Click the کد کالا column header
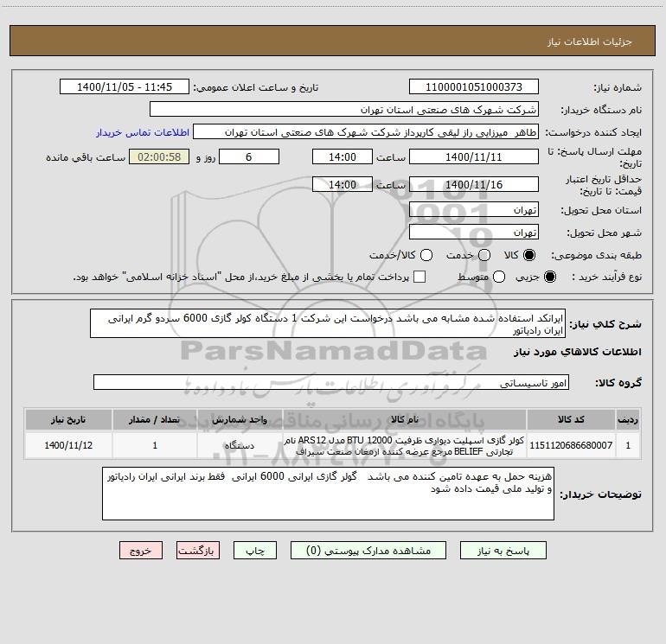 pos(571,419)
